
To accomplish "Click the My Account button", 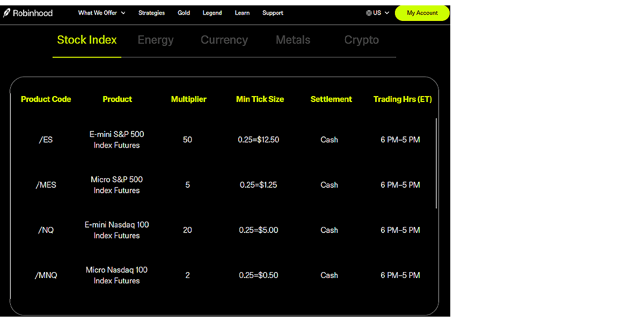I will tap(422, 13).
